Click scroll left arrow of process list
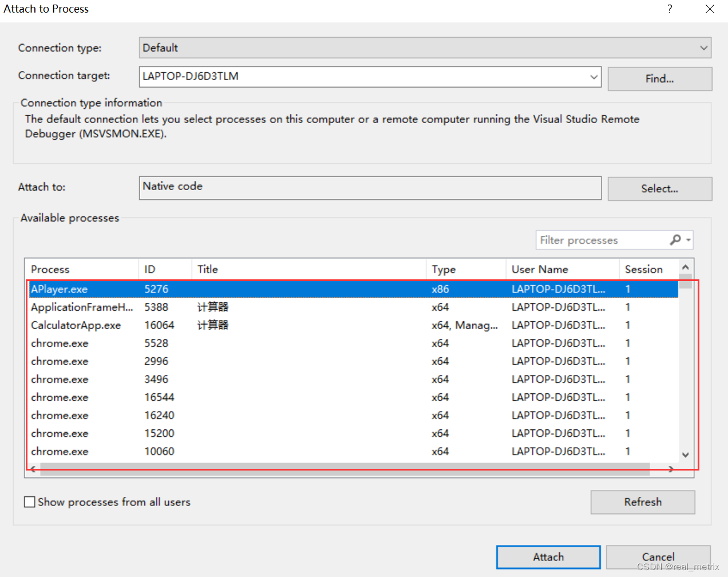728x577 pixels. coord(33,469)
